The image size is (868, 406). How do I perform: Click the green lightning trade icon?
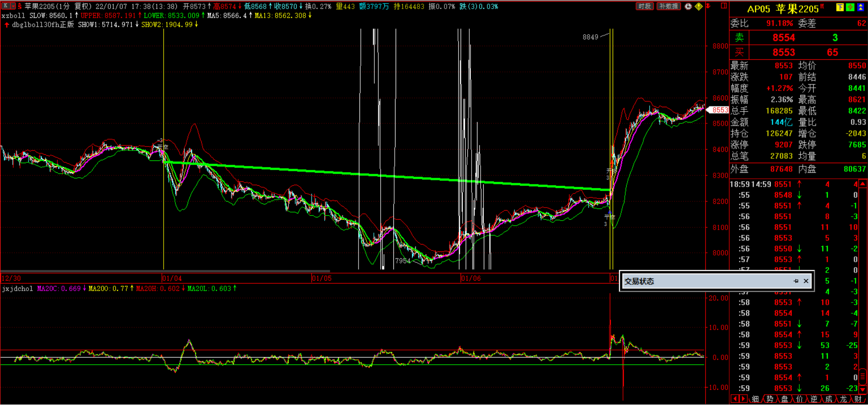click(x=850, y=7)
